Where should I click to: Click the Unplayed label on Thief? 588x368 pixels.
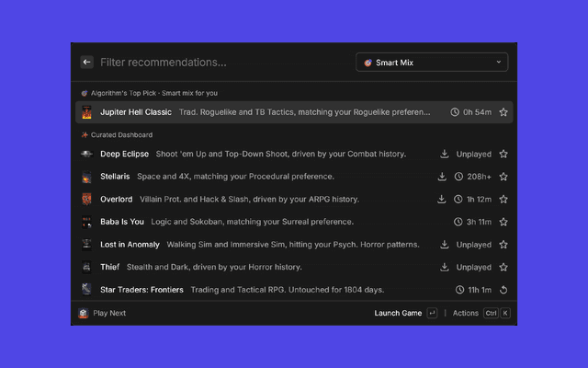tap(474, 268)
